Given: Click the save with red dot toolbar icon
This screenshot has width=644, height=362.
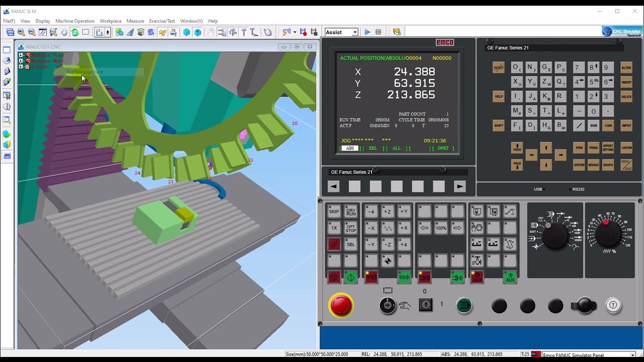Looking at the screenshot, I should pyautogui.click(x=303, y=32).
